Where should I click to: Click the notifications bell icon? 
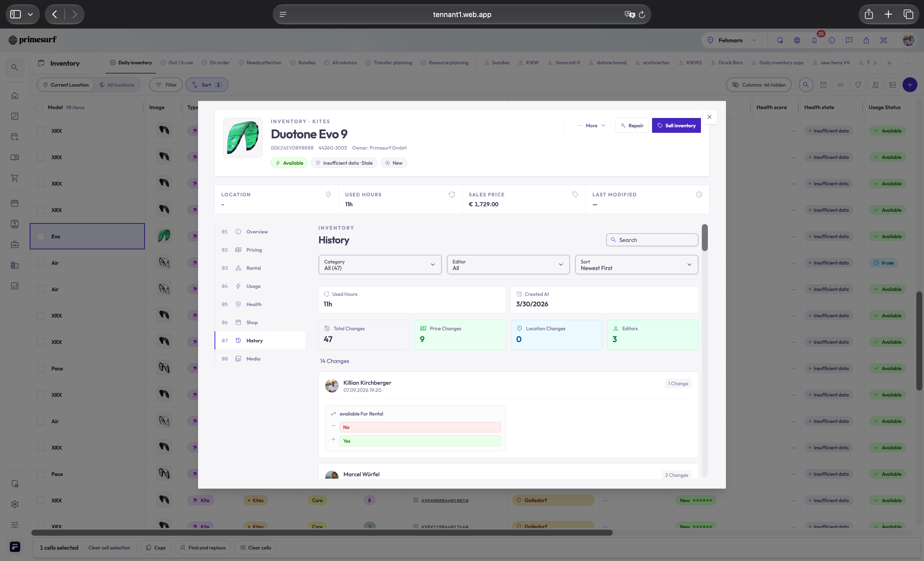click(814, 40)
